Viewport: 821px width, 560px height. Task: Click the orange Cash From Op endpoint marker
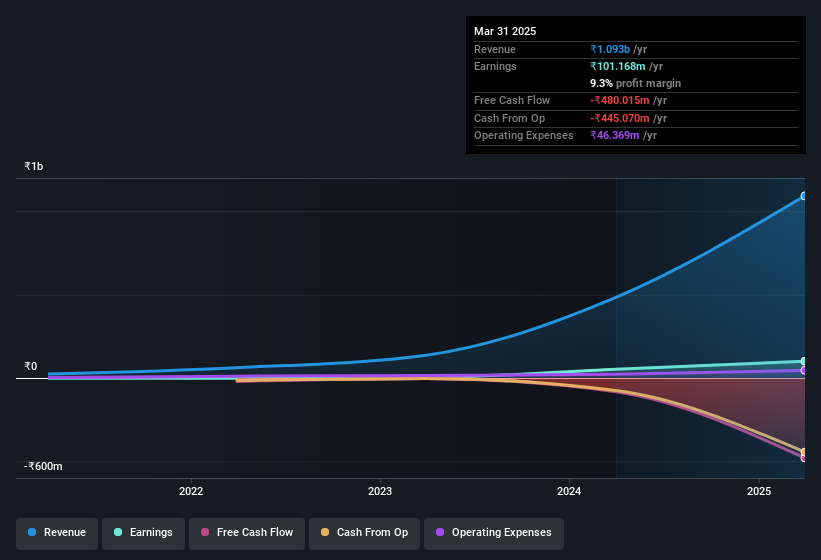(804, 452)
